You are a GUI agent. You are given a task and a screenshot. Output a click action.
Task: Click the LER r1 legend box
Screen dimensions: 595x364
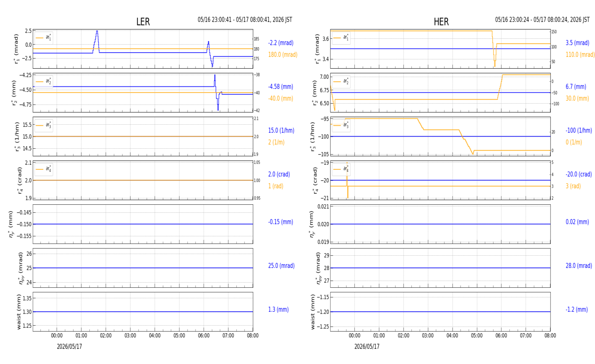pyautogui.click(x=44, y=37)
